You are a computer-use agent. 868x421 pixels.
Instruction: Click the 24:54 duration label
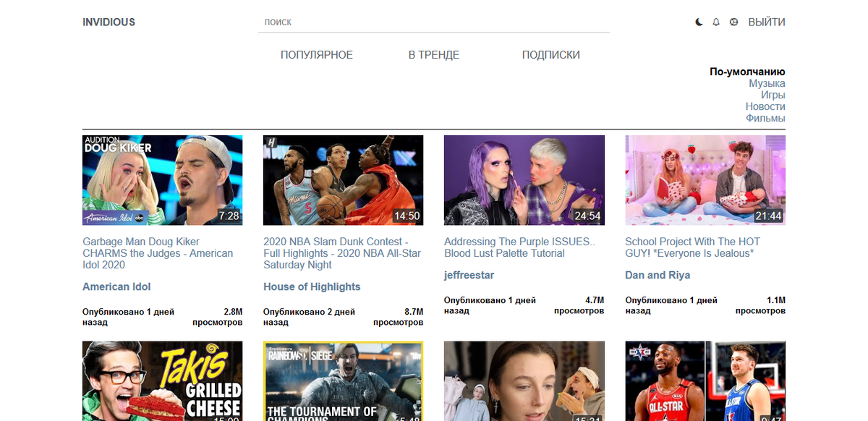point(587,216)
